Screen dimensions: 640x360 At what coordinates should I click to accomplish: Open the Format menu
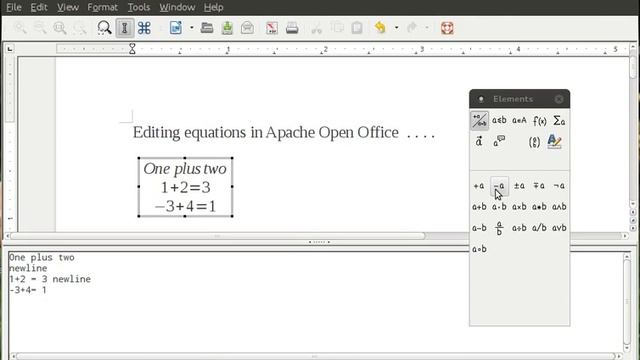tap(102, 7)
